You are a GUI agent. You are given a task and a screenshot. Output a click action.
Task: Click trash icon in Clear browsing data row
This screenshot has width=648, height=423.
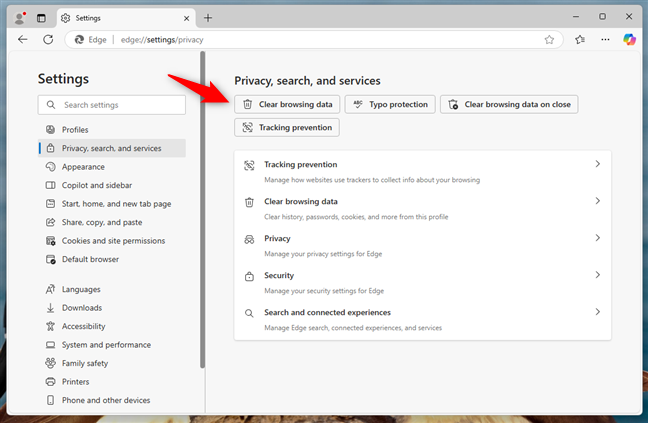(x=249, y=202)
